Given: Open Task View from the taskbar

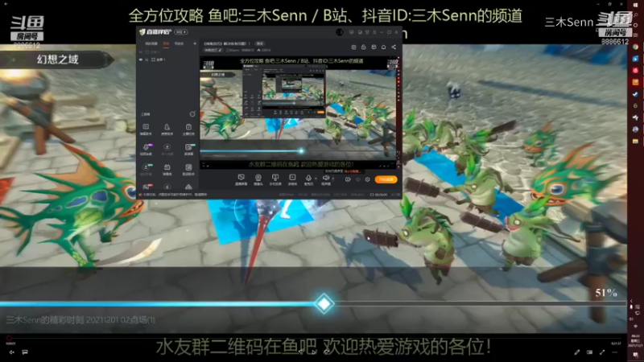Looking at the screenshot, I should [635, 35].
